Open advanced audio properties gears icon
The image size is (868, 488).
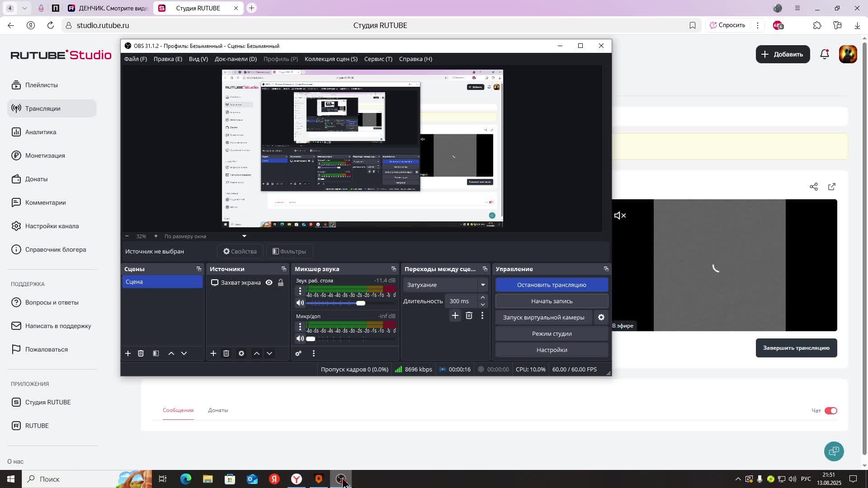(x=298, y=353)
